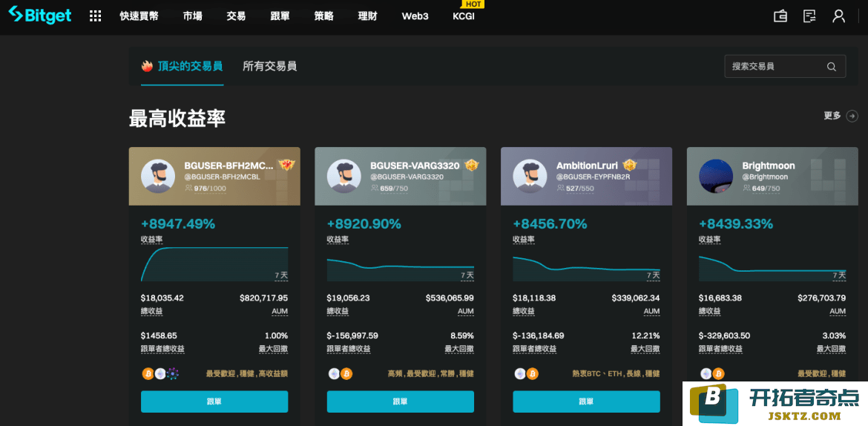The width and height of the screenshot is (868, 426).
Task: Click follower profit $1458.65
Action: point(159,335)
